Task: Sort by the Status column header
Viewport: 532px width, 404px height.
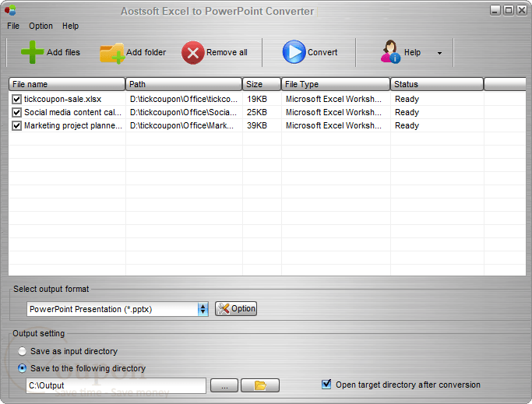Action: [437, 84]
